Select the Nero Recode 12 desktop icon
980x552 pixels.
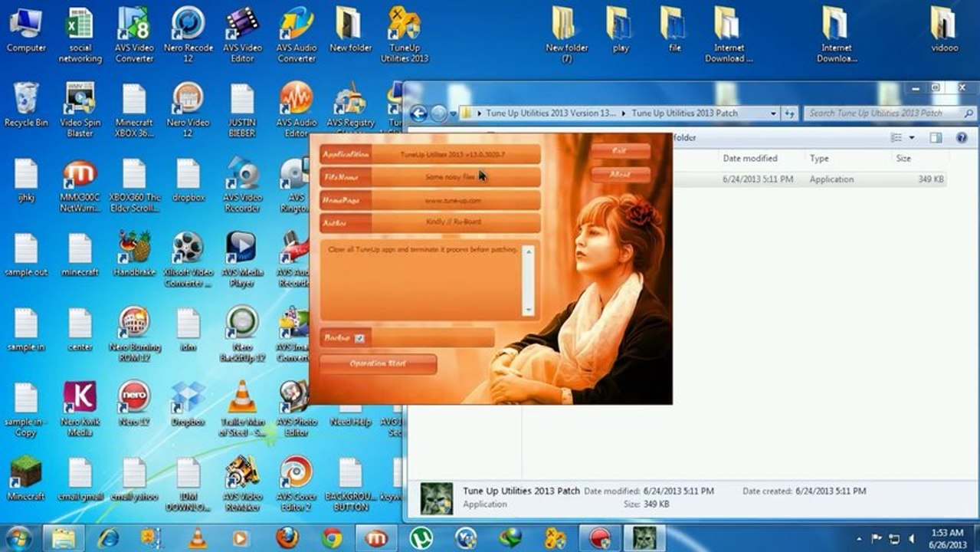point(188,35)
